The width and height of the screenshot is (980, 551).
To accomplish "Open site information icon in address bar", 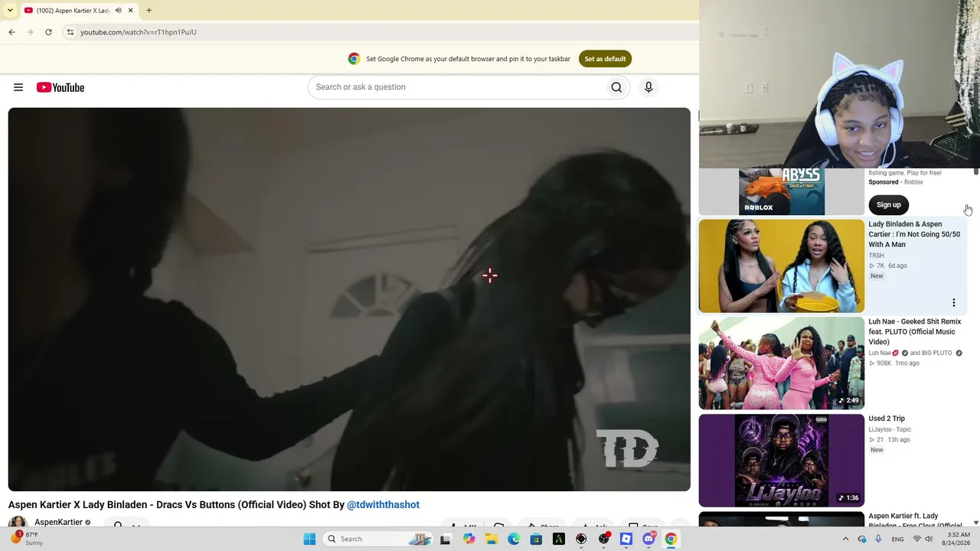I will (x=70, y=32).
